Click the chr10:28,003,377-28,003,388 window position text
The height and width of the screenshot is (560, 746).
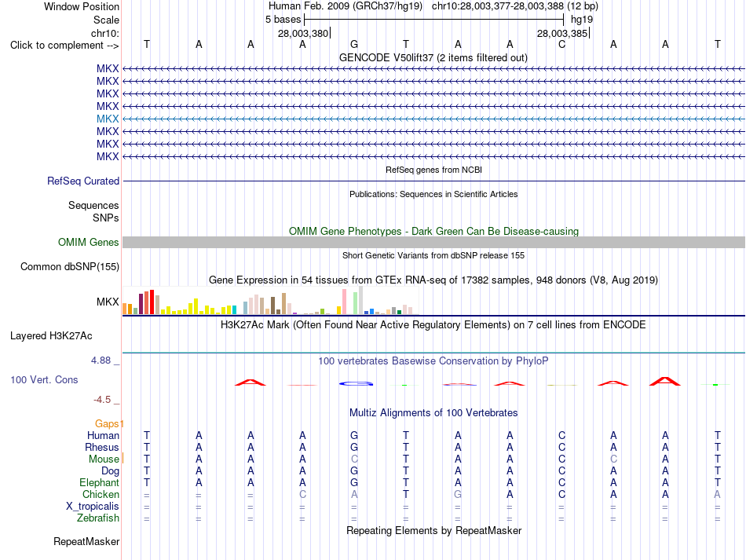[498, 6]
